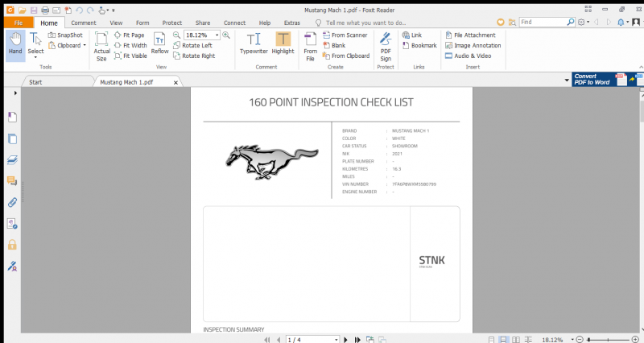Set view to Actual Size
644x343 pixels.
click(x=101, y=47)
